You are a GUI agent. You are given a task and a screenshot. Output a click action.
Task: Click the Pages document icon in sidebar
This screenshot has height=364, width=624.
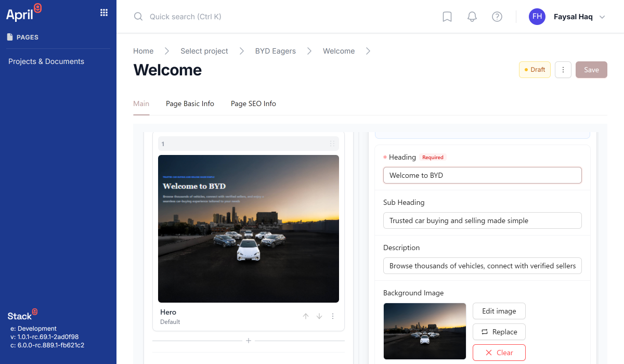[x=9, y=37]
